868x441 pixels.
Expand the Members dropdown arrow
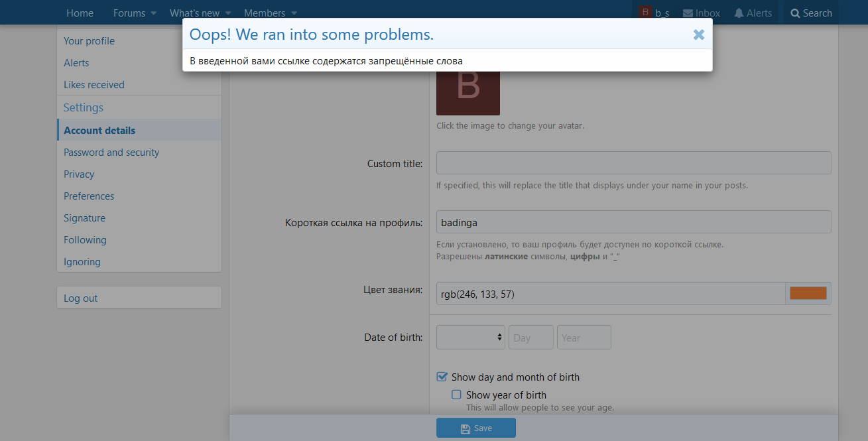tap(294, 13)
